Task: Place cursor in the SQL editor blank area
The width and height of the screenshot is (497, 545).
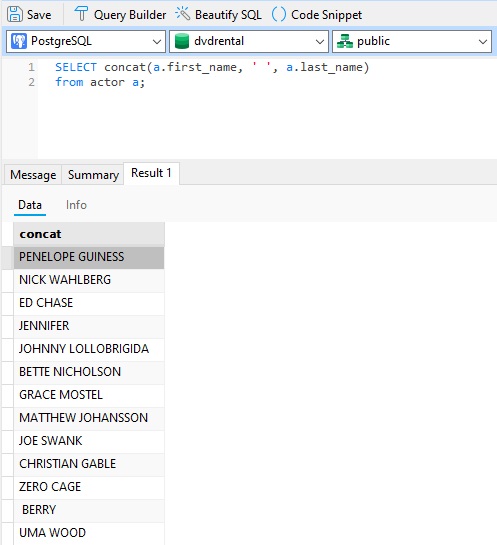Action: pos(264,122)
